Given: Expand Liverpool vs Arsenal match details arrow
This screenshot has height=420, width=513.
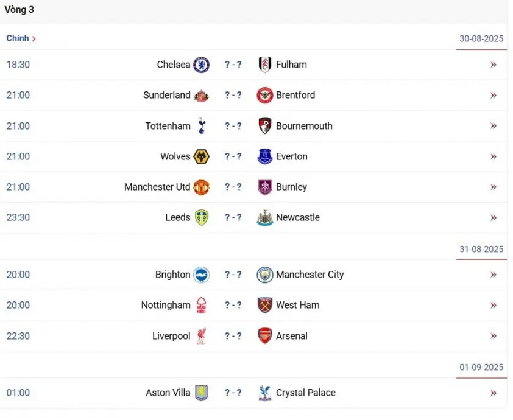Looking at the screenshot, I should point(494,335).
